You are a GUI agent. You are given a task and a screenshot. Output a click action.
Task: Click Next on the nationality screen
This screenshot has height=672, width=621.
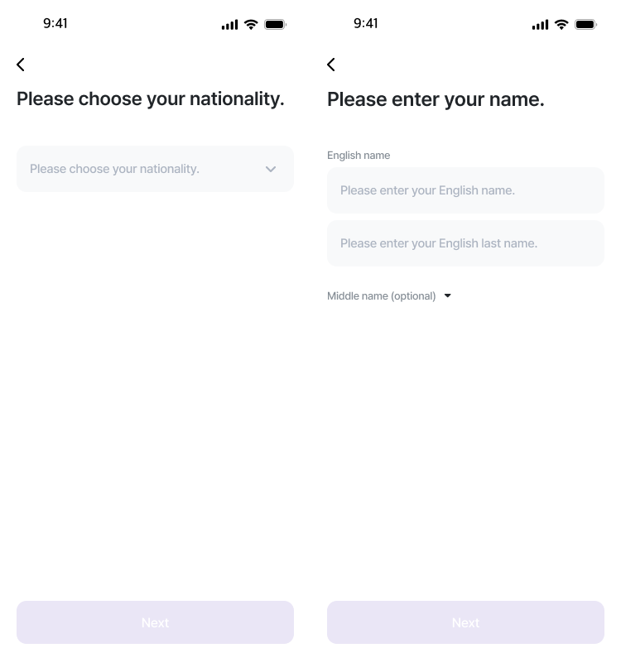pyautogui.click(x=156, y=622)
